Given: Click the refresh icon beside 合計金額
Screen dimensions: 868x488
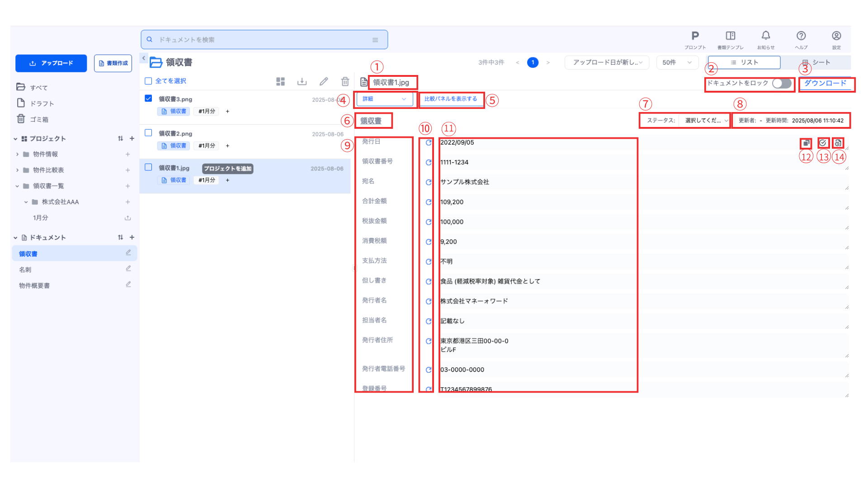Looking at the screenshot, I should point(428,202).
